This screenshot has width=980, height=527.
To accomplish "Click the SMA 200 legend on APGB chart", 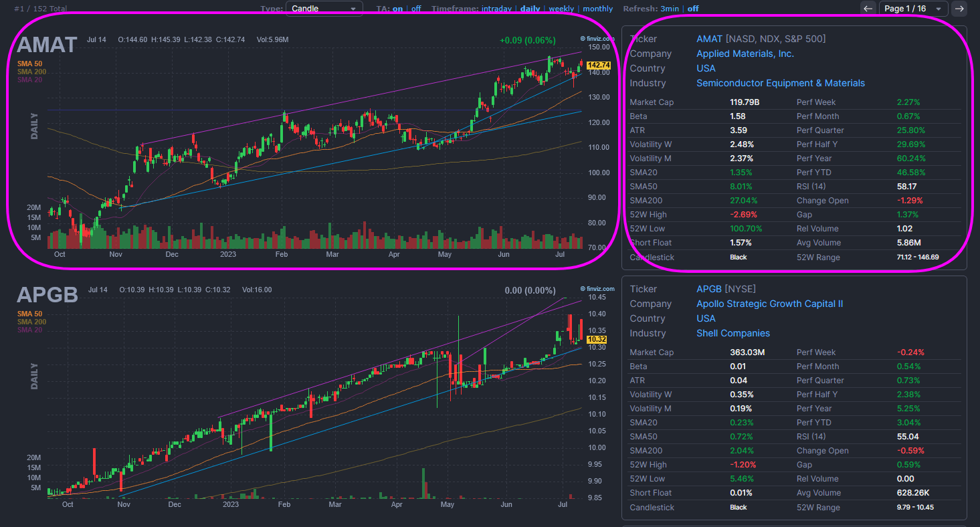I will click(x=31, y=322).
